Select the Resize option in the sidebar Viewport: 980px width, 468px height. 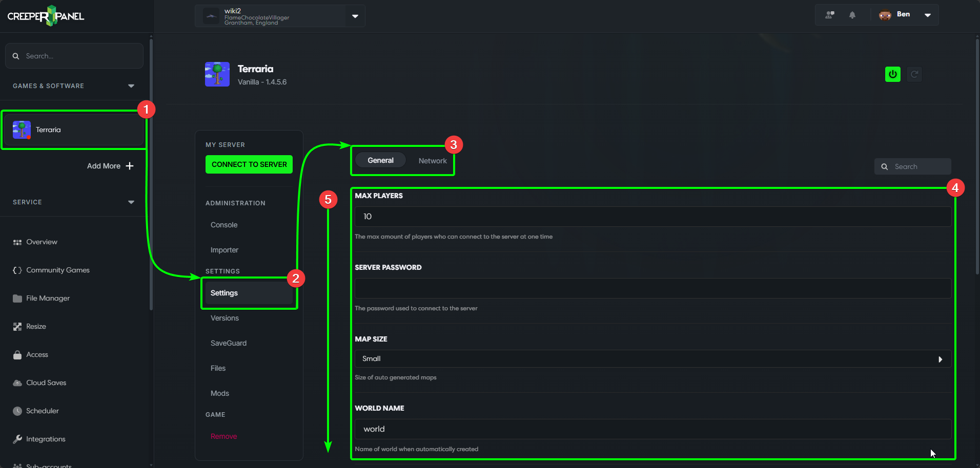(x=35, y=326)
